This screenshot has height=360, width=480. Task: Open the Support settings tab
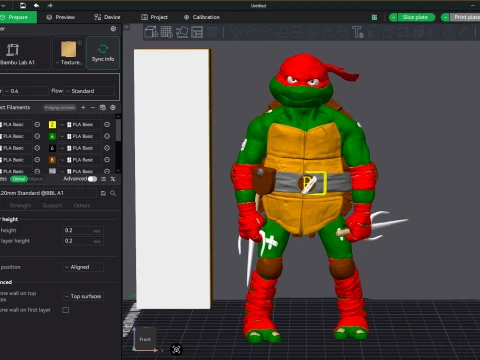pos(52,206)
